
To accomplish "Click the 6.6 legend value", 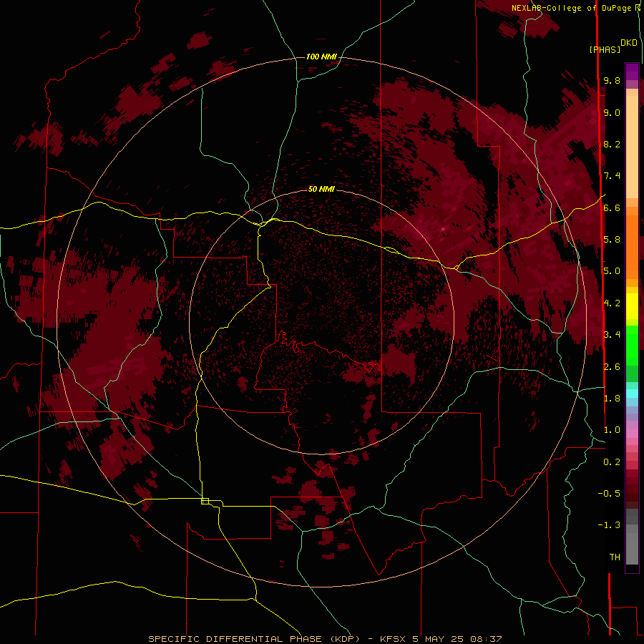I will coord(612,208).
